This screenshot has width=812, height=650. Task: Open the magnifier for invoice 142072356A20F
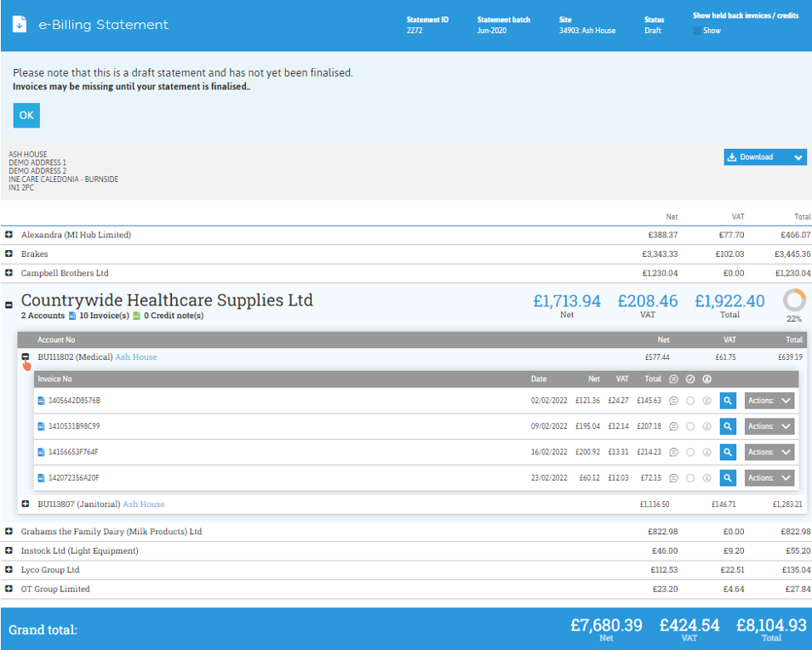coord(728,477)
